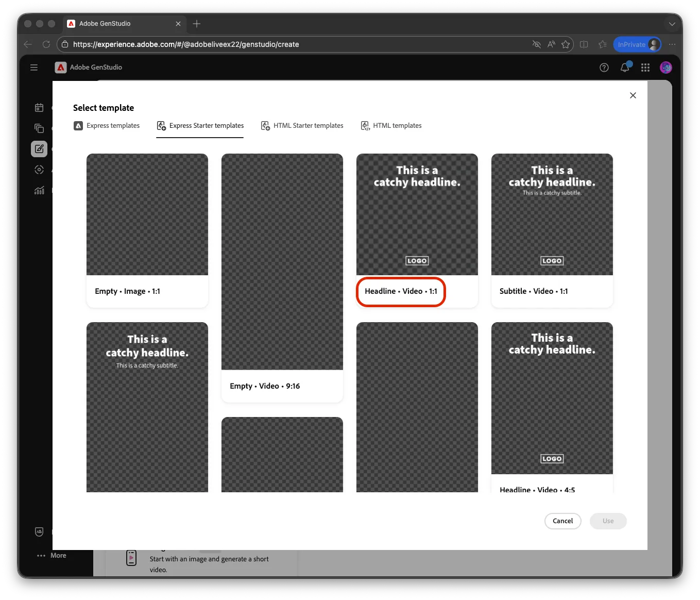Close the Select template dialog
This screenshot has width=700, height=600.
(633, 95)
